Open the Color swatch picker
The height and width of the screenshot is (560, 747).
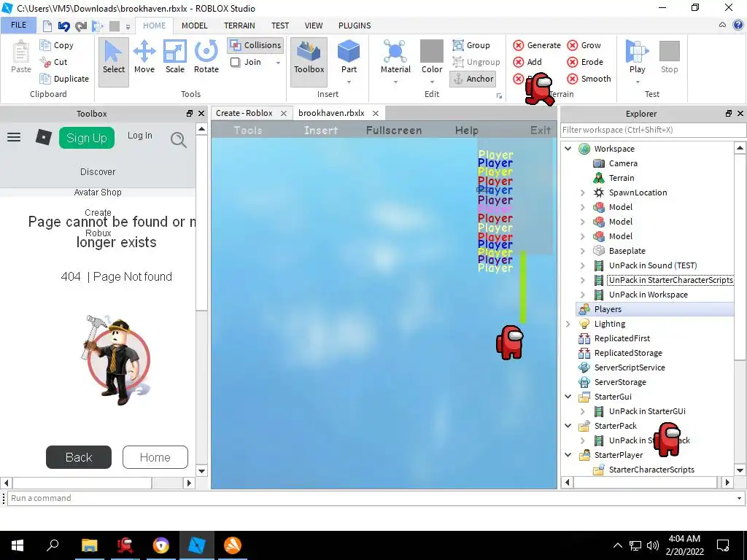point(432,51)
